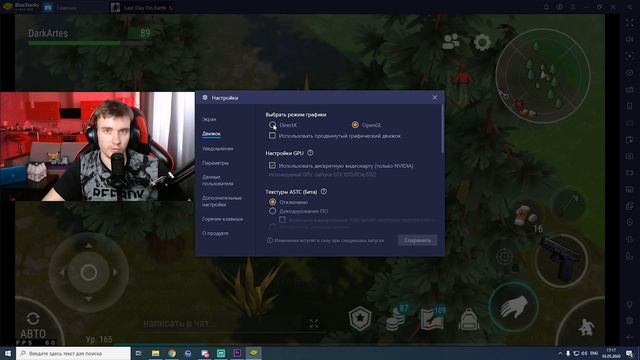Toggle the discrete NVIDIA graphics card checkbox
The width and height of the screenshot is (640, 360).
(x=272, y=165)
